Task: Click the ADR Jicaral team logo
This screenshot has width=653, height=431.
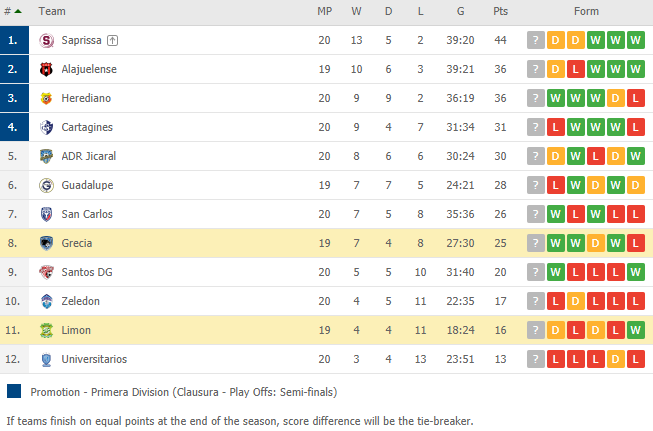Action: (x=46, y=156)
